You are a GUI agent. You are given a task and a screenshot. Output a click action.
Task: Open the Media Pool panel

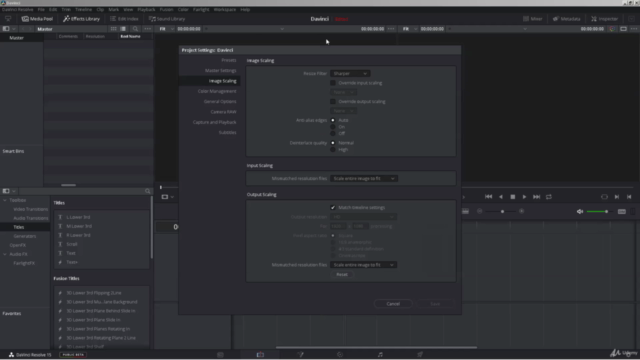click(x=37, y=19)
